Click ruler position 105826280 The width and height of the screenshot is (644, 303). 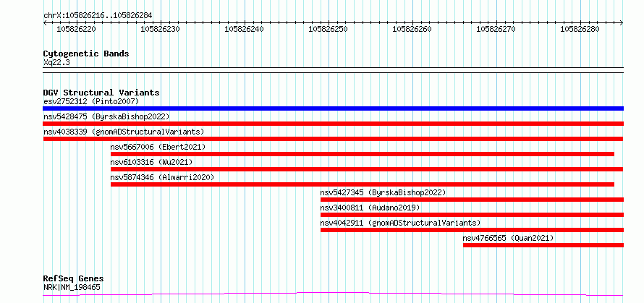(x=580, y=29)
